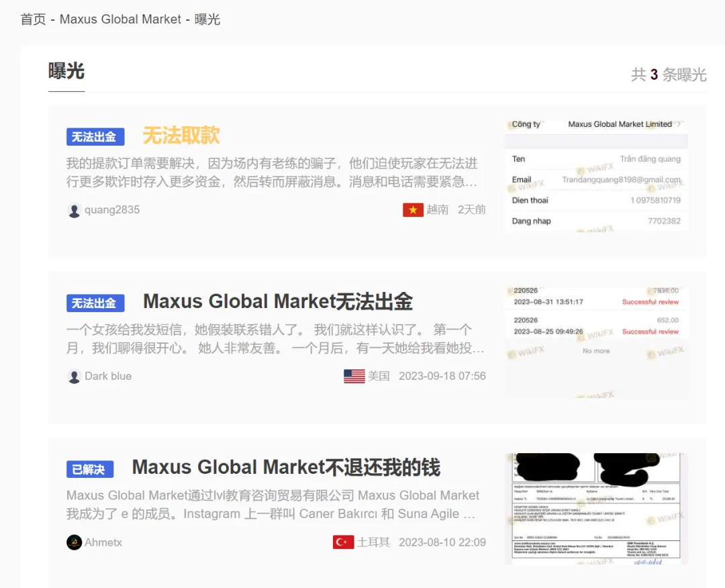
Task: Click the 2天前 timestamp
Action: (x=472, y=210)
